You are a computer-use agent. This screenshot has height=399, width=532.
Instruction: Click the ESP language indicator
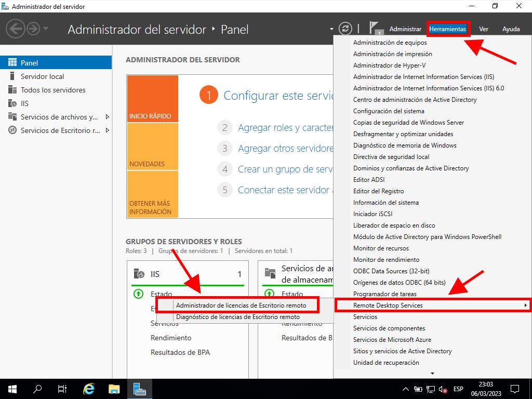click(x=458, y=389)
